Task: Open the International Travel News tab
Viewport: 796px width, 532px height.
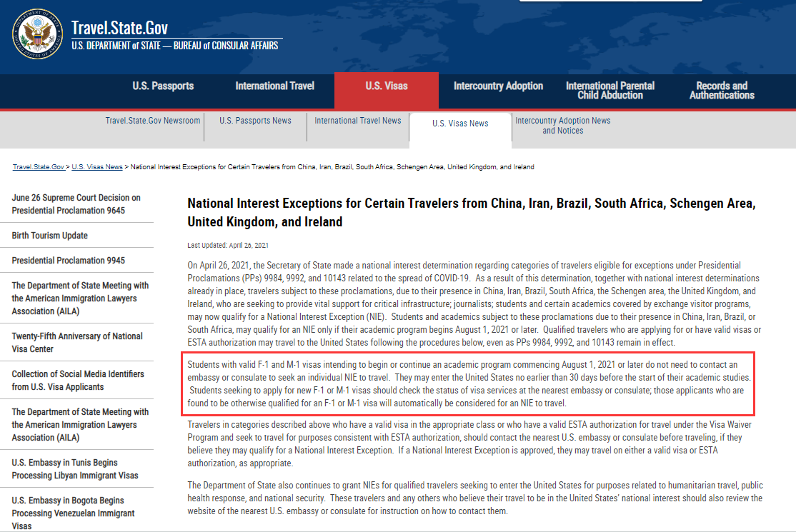Action: (x=358, y=121)
